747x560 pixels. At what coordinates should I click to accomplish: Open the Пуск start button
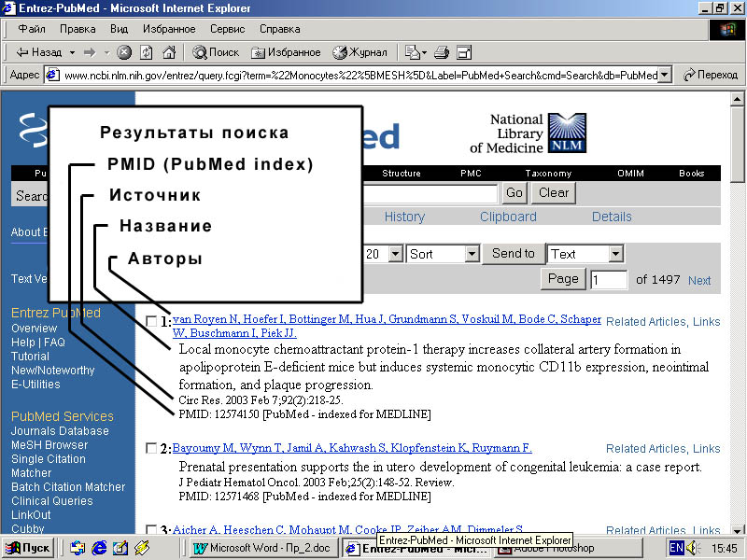point(28,548)
